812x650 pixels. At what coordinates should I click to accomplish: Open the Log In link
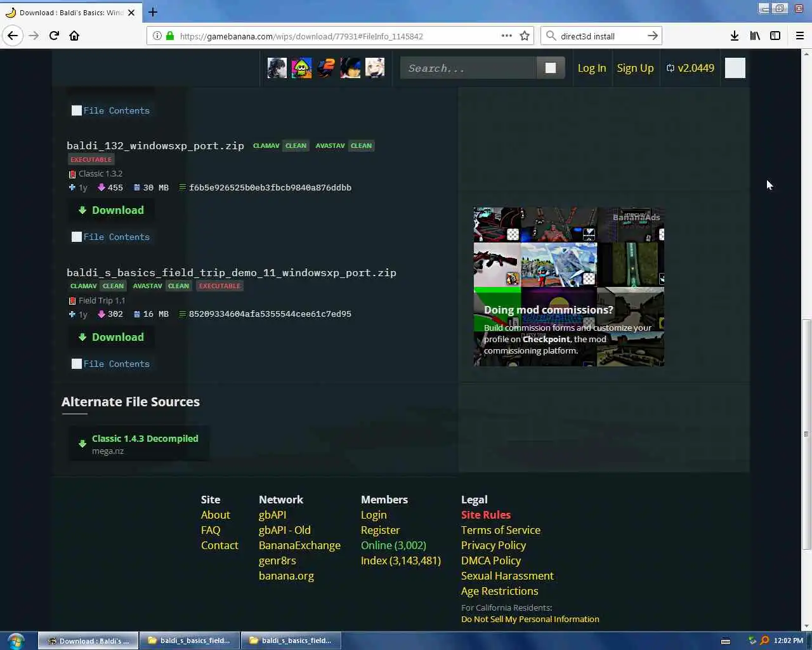coord(592,68)
